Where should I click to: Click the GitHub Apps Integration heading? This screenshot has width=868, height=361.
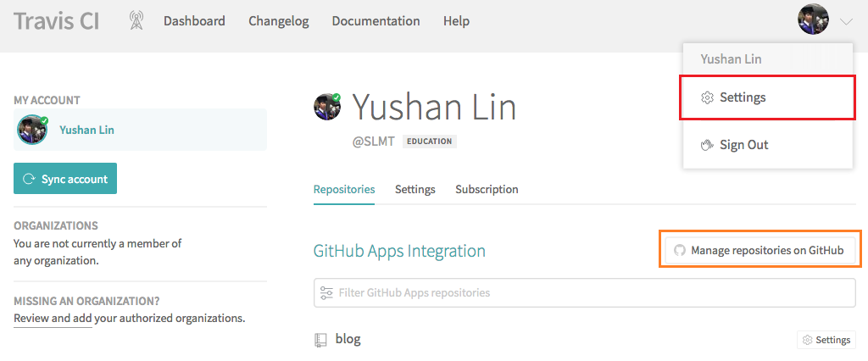pyautogui.click(x=399, y=251)
